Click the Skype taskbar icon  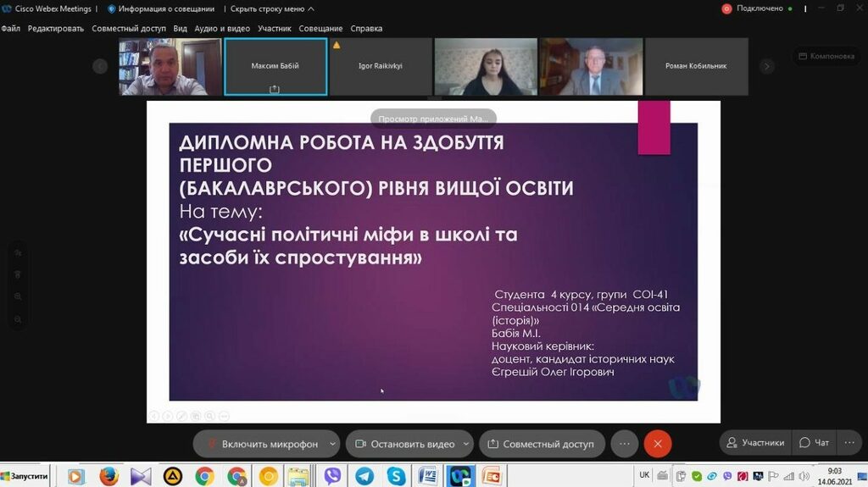(x=396, y=476)
